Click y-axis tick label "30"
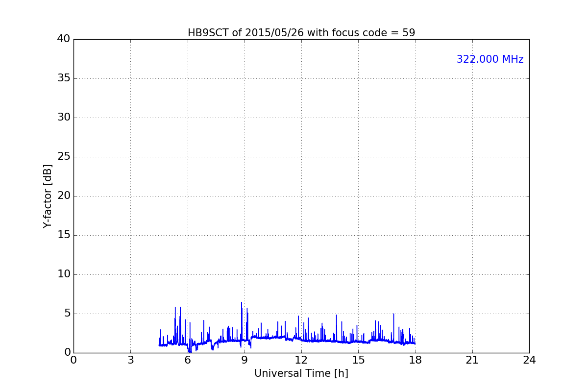588x392 pixels. click(x=64, y=118)
